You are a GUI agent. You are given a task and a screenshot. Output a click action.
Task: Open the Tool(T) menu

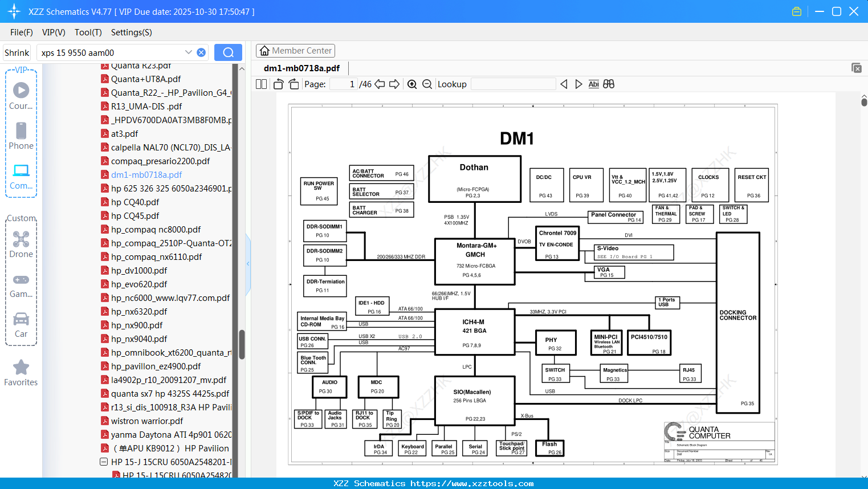pos(88,32)
